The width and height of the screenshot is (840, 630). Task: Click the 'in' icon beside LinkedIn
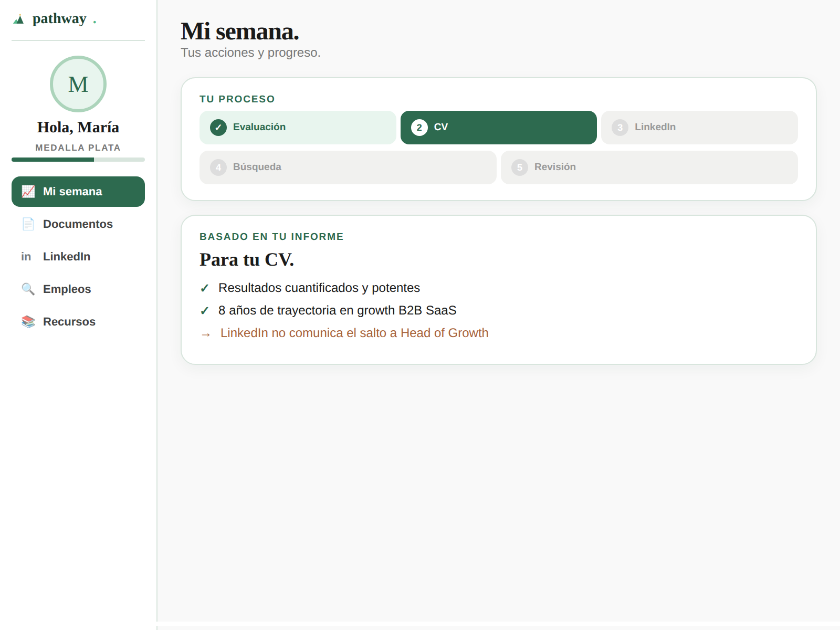pyautogui.click(x=26, y=257)
